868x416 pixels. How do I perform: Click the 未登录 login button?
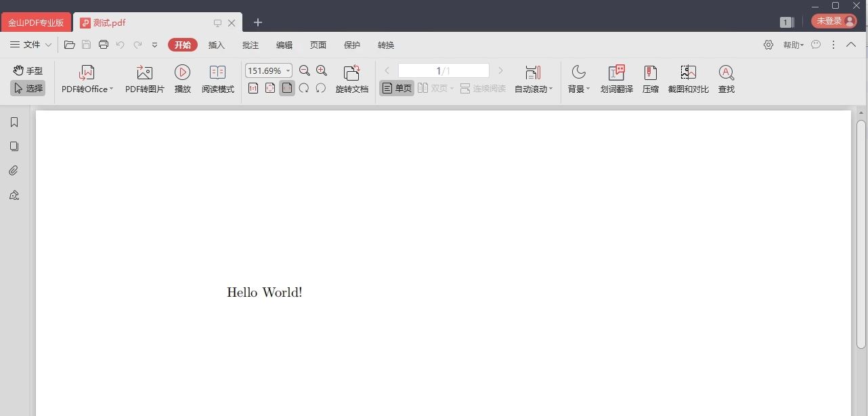pos(833,20)
